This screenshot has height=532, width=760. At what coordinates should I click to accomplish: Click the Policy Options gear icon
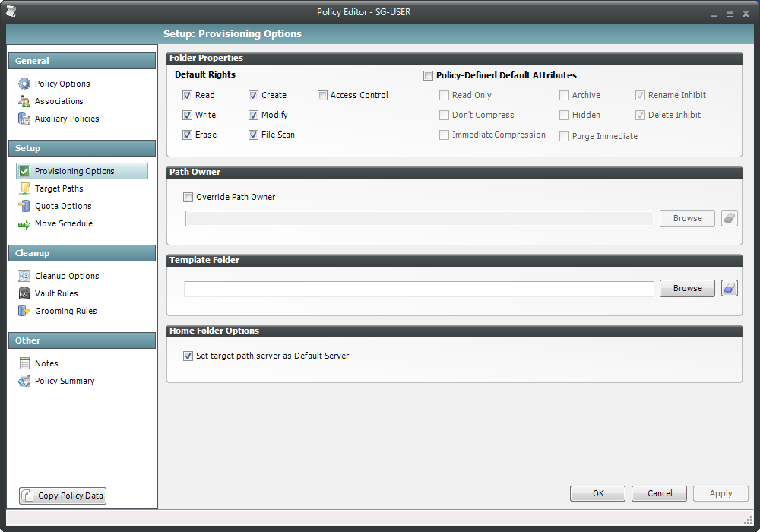click(x=24, y=84)
